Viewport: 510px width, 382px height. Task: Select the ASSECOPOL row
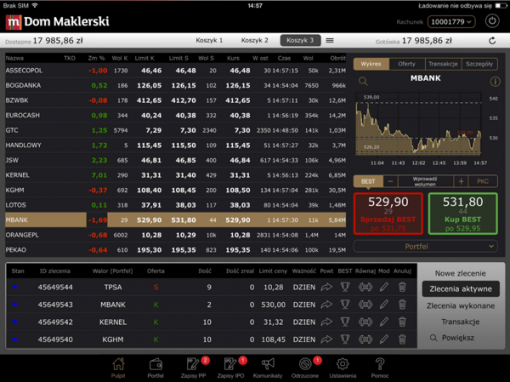175,70
